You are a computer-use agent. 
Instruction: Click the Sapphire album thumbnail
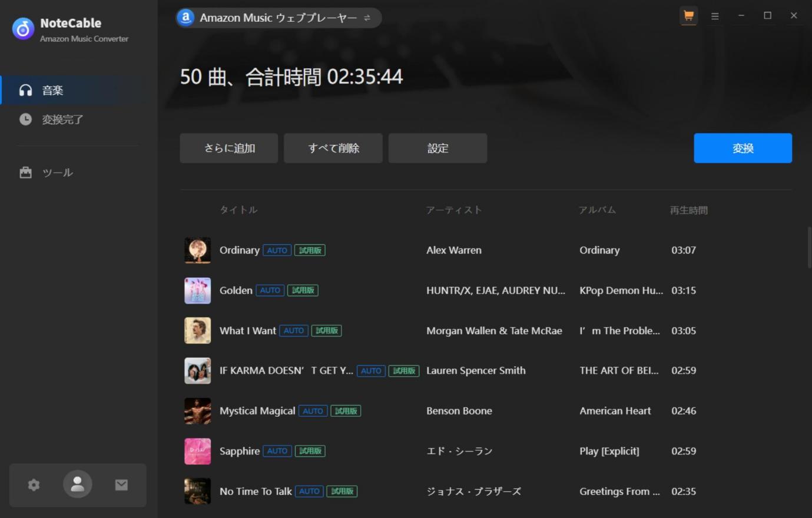click(198, 451)
